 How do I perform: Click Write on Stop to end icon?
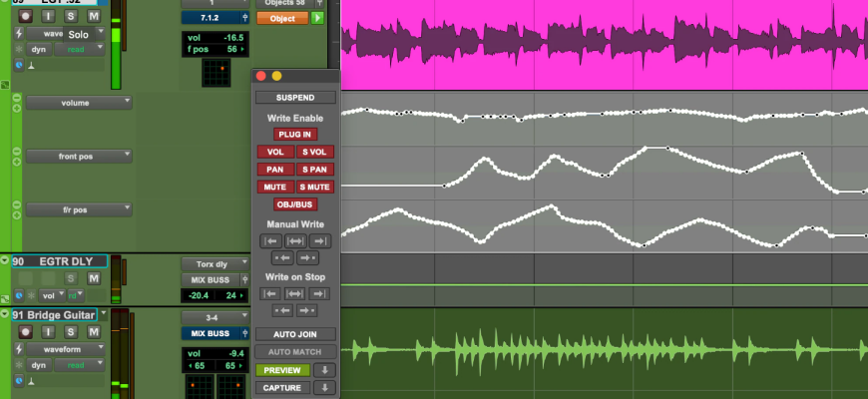pos(319,293)
